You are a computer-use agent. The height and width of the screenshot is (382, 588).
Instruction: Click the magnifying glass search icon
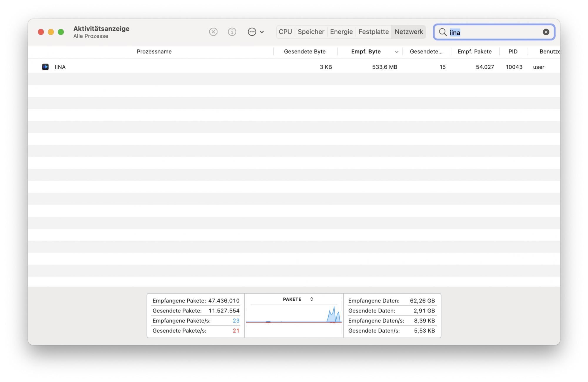[x=442, y=32]
